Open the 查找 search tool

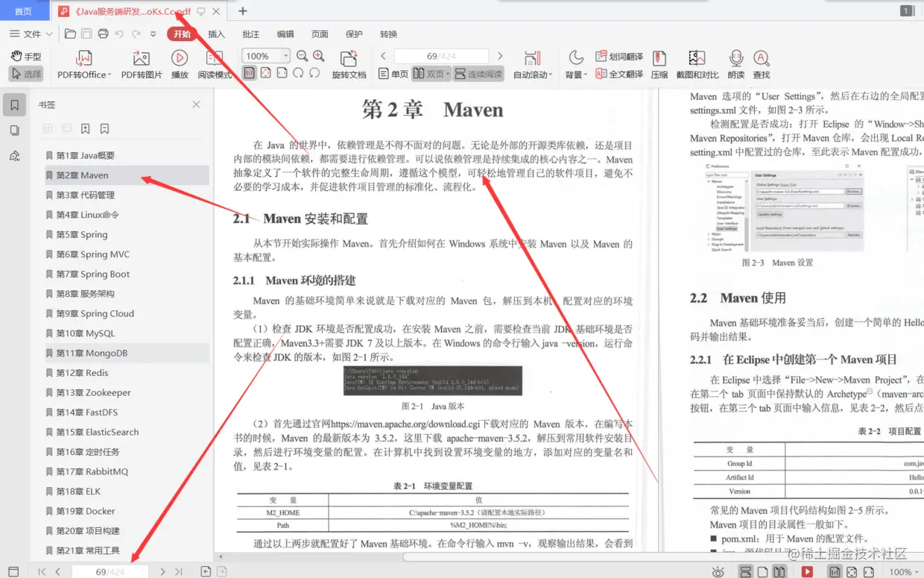761,64
